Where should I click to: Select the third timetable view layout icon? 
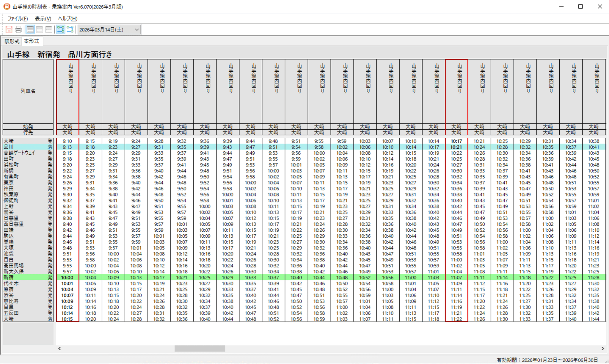[x=49, y=29]
